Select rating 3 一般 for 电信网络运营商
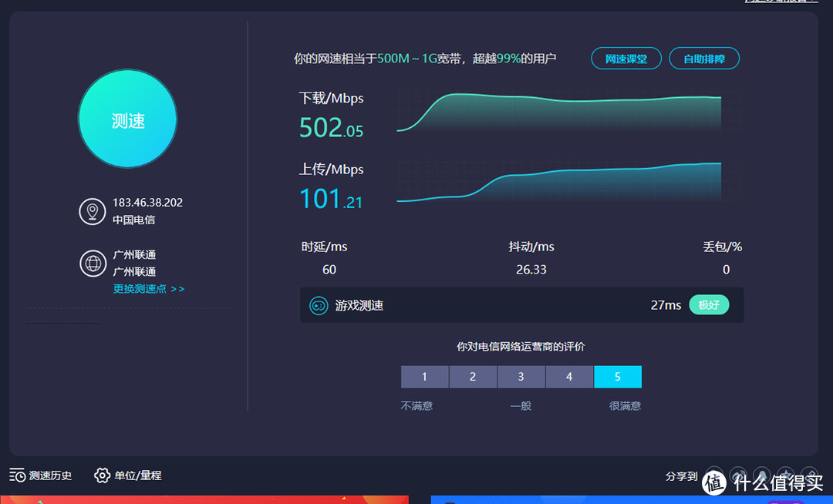The image size is (833, 504). 521,377
